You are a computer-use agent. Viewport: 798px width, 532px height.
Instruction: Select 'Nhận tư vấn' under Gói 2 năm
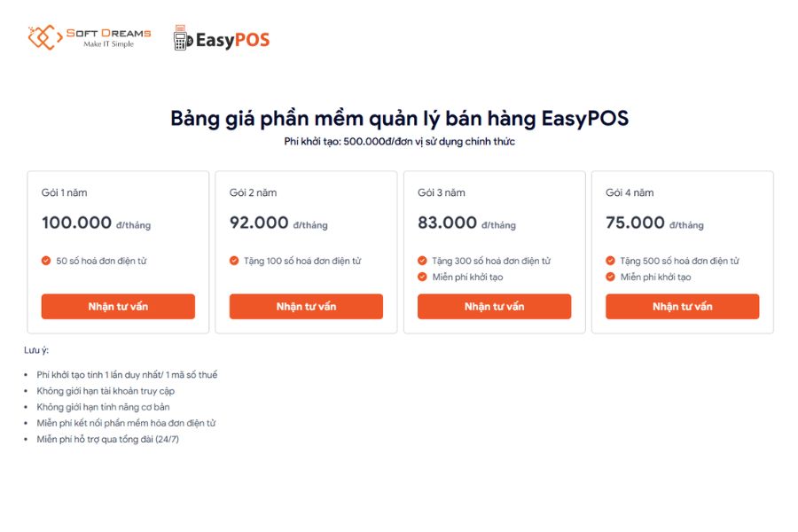(306, 306)
